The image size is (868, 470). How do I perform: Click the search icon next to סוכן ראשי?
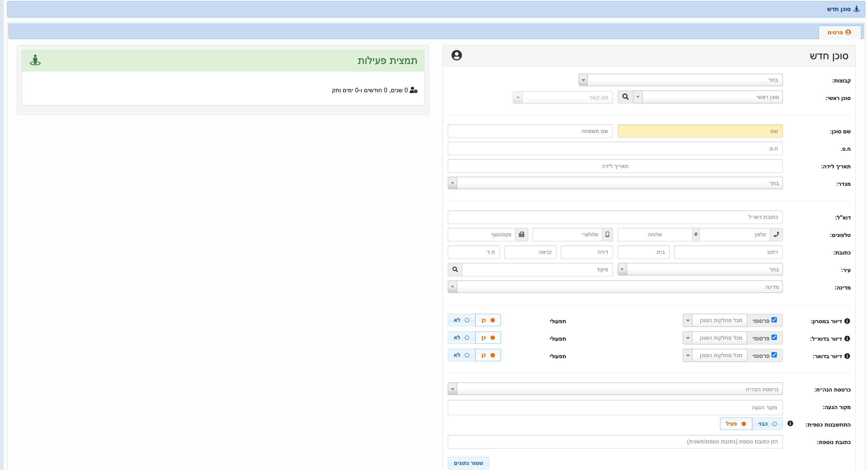pos(625,97)
